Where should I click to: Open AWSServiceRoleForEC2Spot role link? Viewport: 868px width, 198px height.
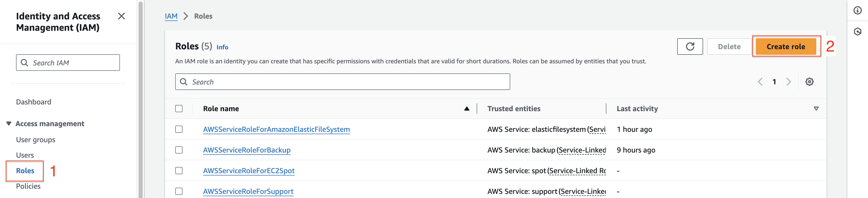point(249,171)
